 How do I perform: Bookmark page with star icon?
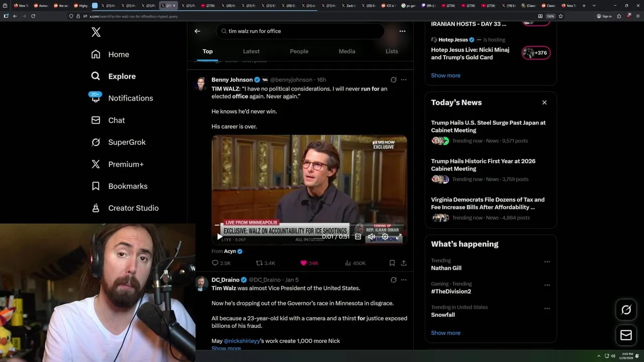click(560, 16)
